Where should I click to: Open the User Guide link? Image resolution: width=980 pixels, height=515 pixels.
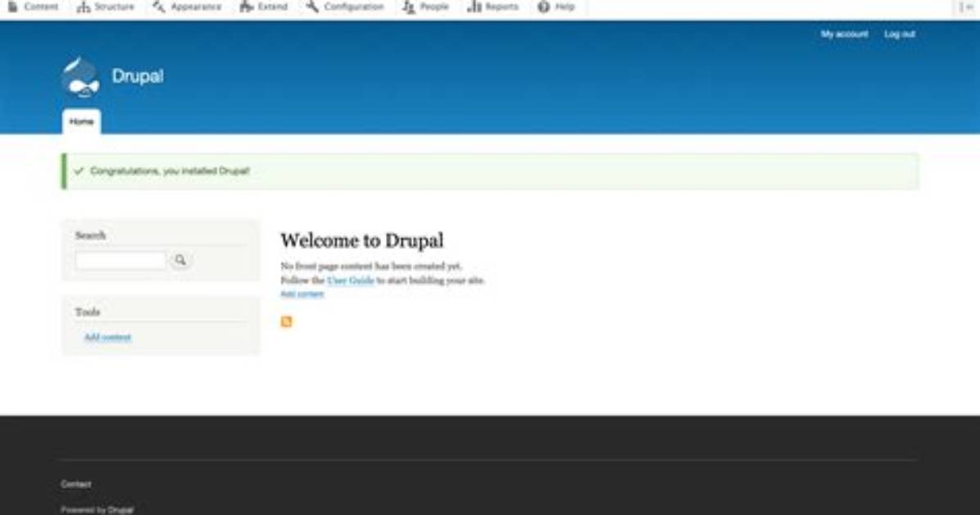pyautogui.click(x=350, y=280)
